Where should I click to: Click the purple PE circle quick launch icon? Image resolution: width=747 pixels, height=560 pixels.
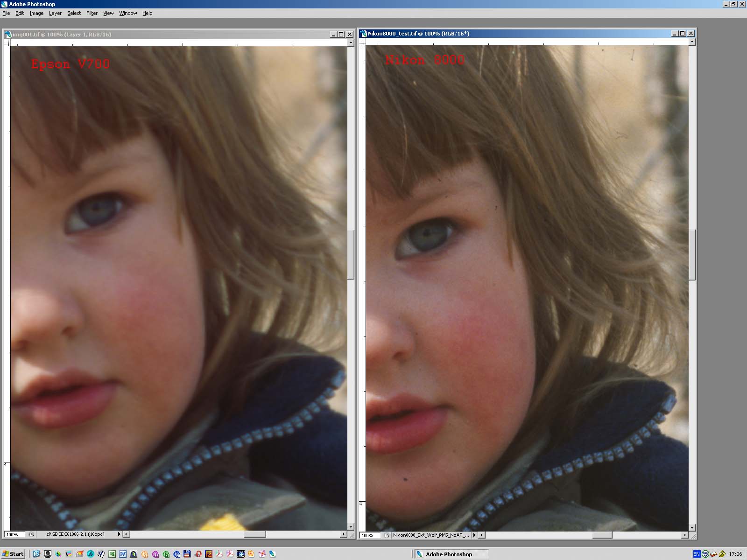tap(155, 554)
